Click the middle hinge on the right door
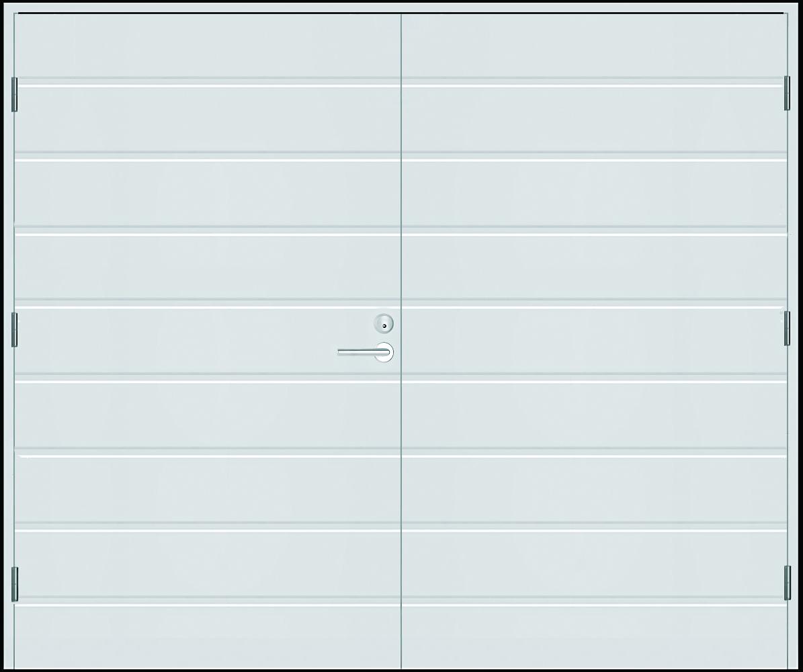The image size is (803, 672). 787,329
